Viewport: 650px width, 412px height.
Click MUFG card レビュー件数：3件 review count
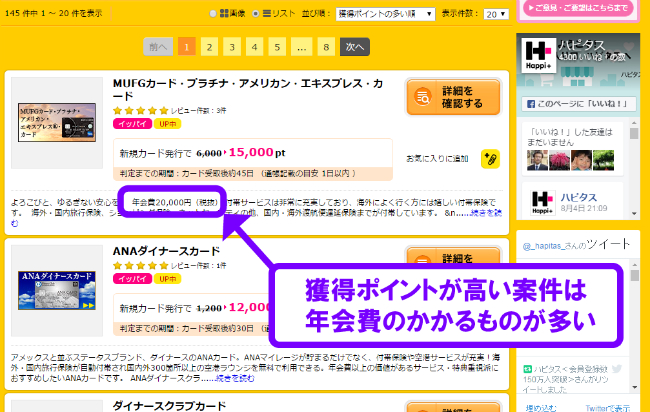click(x=199, y=111)
